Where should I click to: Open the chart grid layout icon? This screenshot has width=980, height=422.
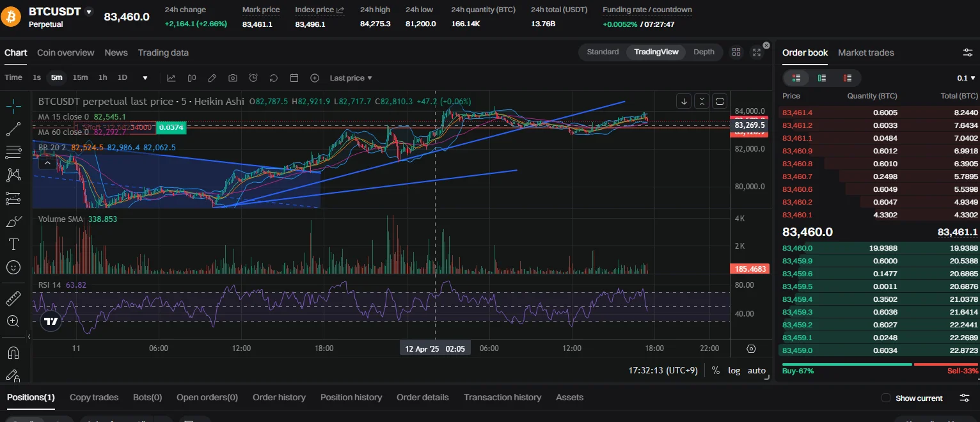coord(736,52)
